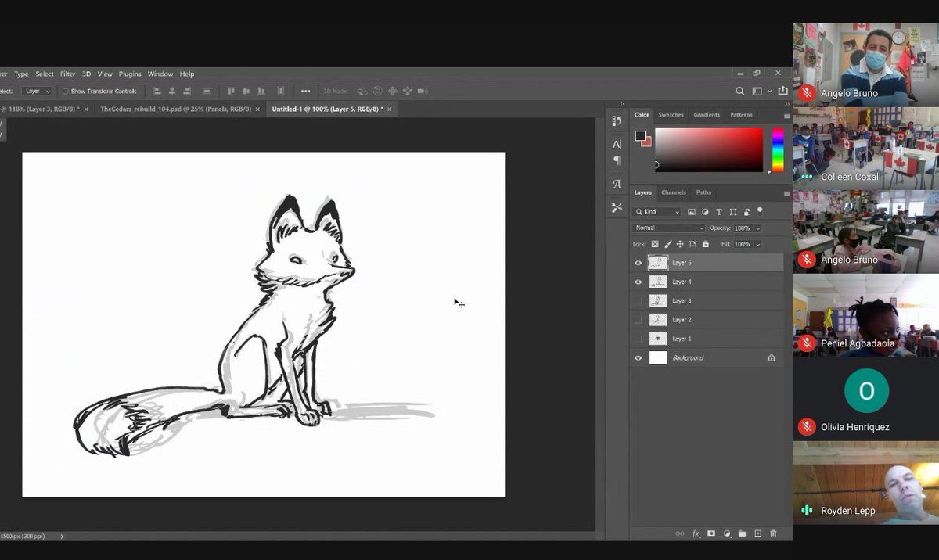Open the Plugins menu

click(x=130, y=74)
